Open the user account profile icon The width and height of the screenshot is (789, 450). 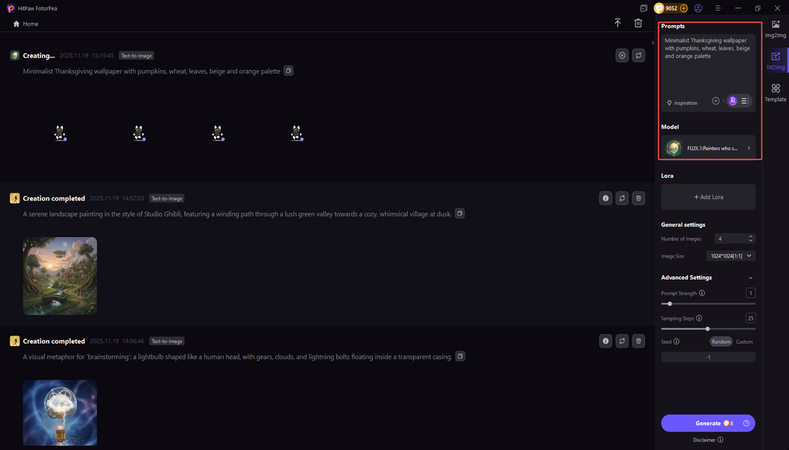[x=698, y=8]
